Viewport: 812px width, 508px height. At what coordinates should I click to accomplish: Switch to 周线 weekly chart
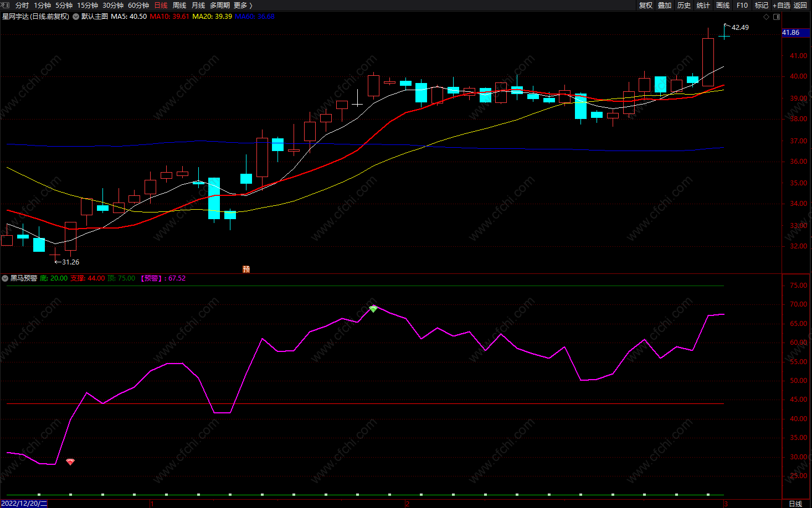(x=179, y=5)
